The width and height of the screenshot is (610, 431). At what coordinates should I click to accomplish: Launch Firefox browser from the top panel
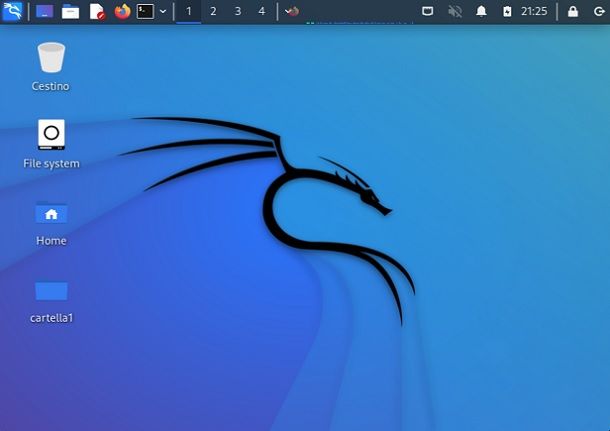pos(123,12)
